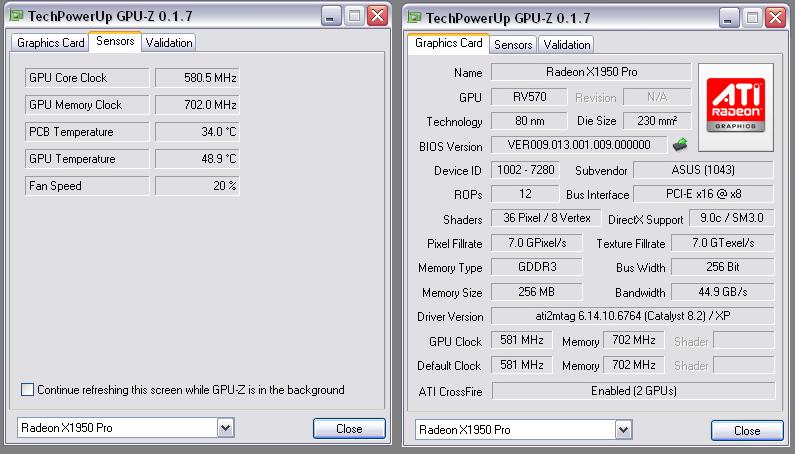The height and width of the screenshot is (454, 795).
Task: Switch to Graphics Card tab in left window
Action: click(x=50, y=43)
